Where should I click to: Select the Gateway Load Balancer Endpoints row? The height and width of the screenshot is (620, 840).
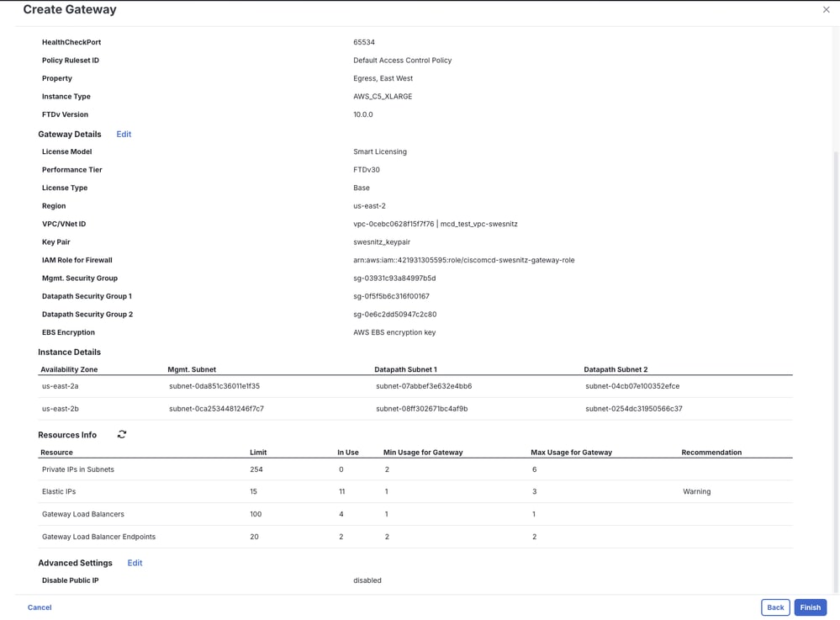[415, 537]
